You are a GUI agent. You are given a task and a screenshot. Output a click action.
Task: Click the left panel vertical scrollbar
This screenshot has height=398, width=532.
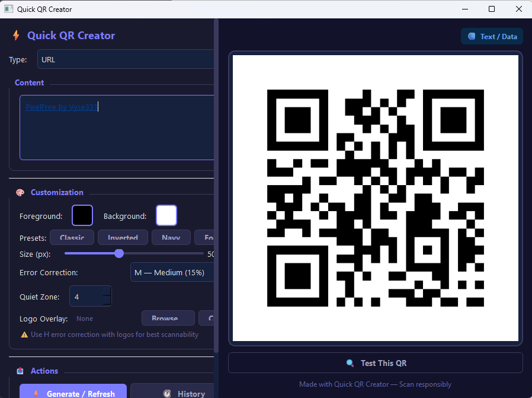click(216, 185)
